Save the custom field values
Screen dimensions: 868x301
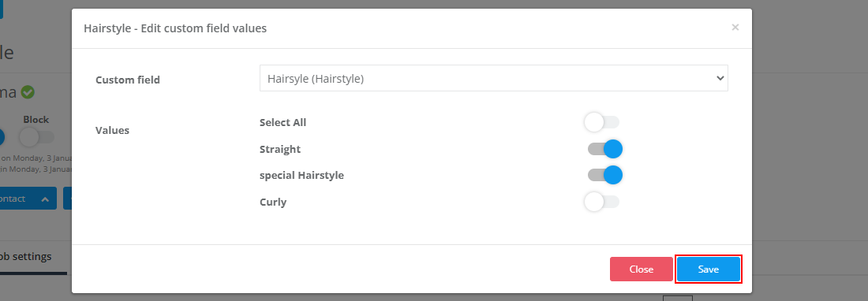[709, 269]
